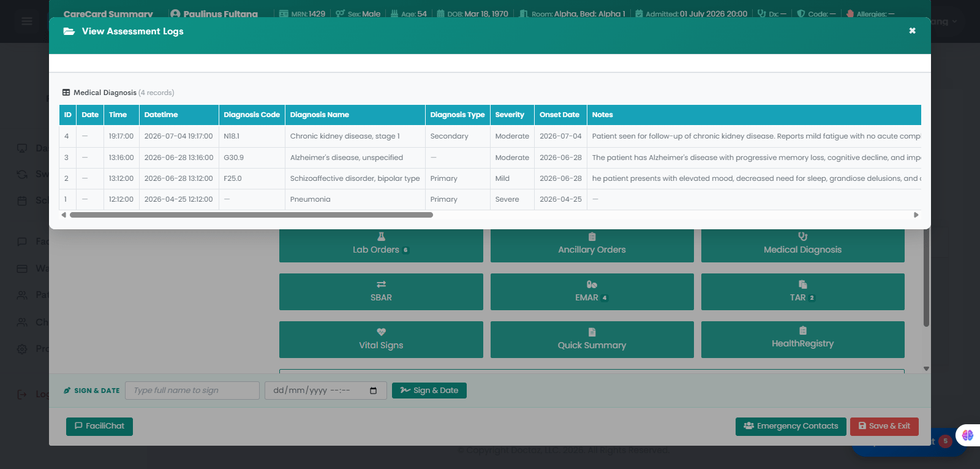Click the Diagnosis Code column header
Image resolution: width=980 pixels, height=469 pixels.
[x=252, y=115]
